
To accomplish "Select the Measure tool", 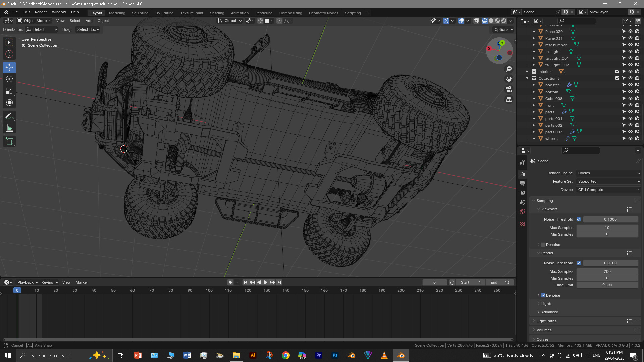I will 9,128.
